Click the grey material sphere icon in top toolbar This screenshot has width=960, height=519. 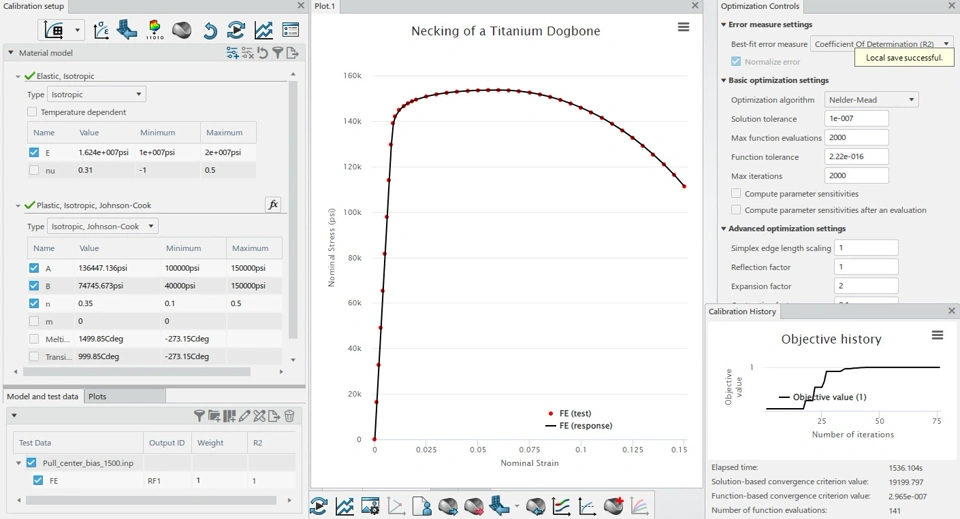(182, 30)
